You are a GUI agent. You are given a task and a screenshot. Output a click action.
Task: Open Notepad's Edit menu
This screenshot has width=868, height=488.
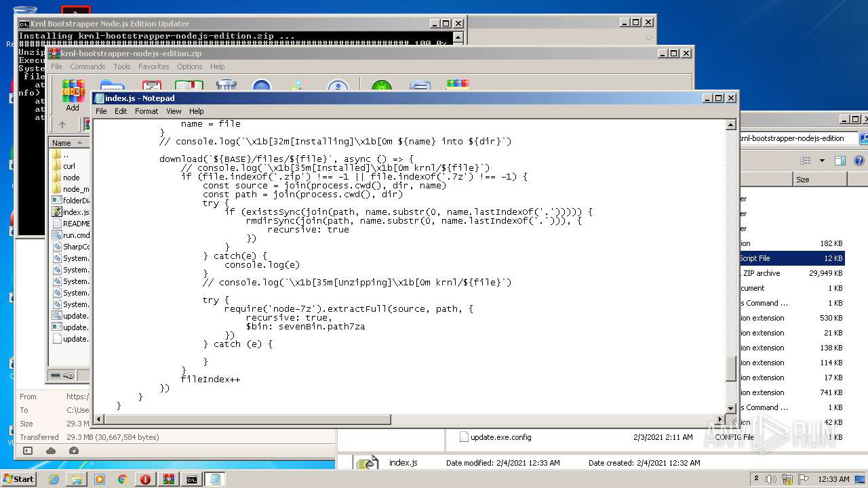click(121, 111)
